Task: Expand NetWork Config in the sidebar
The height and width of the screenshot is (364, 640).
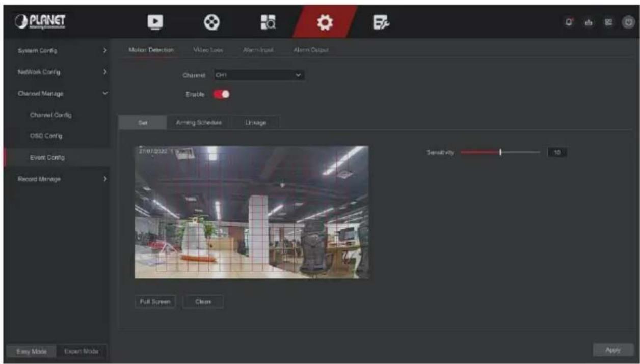Action: 57,72
